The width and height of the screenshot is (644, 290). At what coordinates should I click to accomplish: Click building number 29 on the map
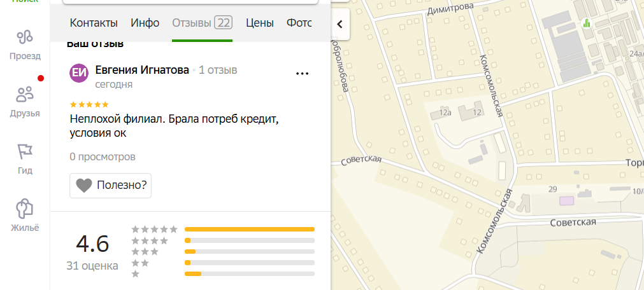(552, 189)
